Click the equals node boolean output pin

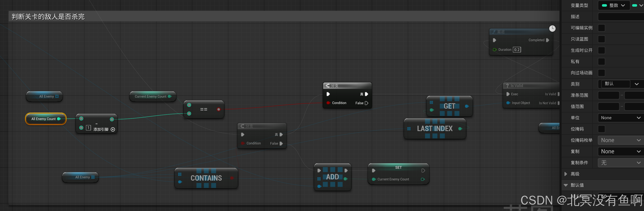pos(219,109)
